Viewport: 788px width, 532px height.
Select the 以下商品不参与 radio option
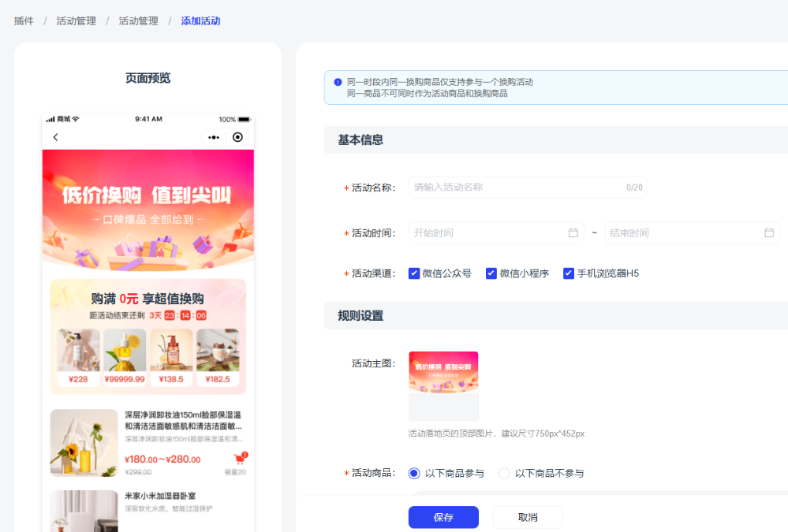pos(504,474)
